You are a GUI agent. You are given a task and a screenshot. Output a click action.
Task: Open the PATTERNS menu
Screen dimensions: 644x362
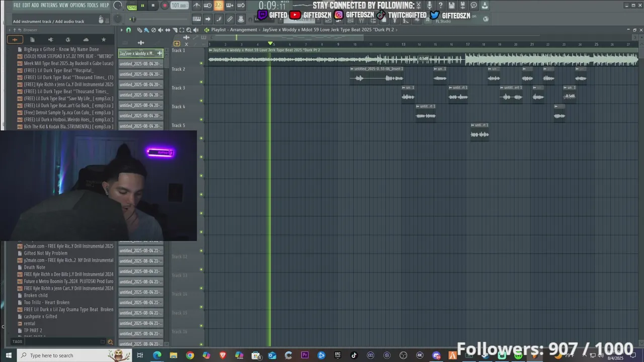pyautogui.click(x=49, y=5)
